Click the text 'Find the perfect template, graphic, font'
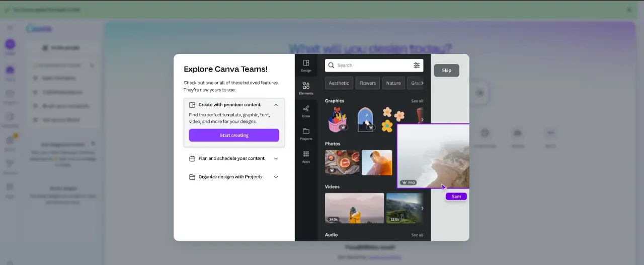 pyautogui.click(x=229, y=115)
